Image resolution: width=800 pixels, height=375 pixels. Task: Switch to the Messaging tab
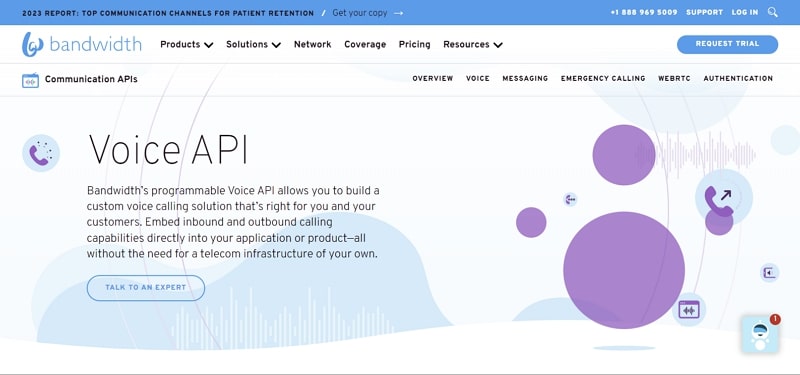(x=525, y=79)
